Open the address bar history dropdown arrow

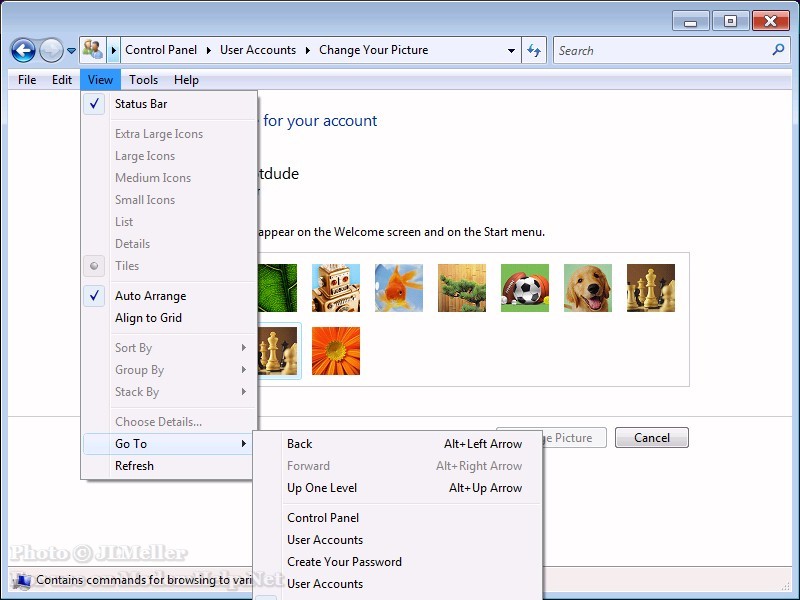point(511,50)
